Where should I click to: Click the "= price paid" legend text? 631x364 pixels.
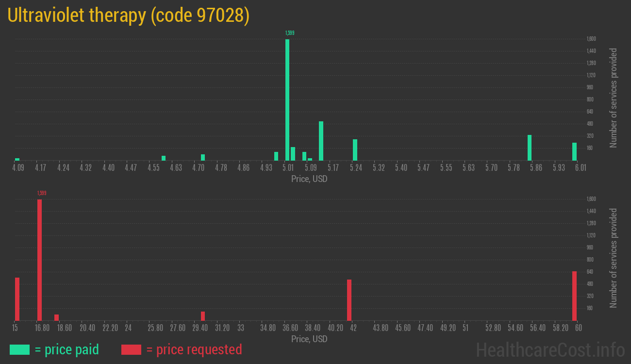pos(67,349)
